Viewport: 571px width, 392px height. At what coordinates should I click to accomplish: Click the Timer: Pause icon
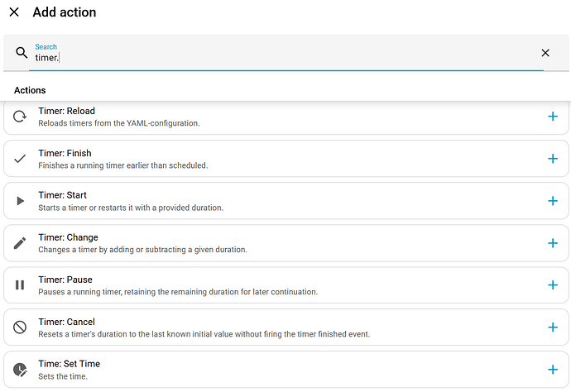point(20,285)
